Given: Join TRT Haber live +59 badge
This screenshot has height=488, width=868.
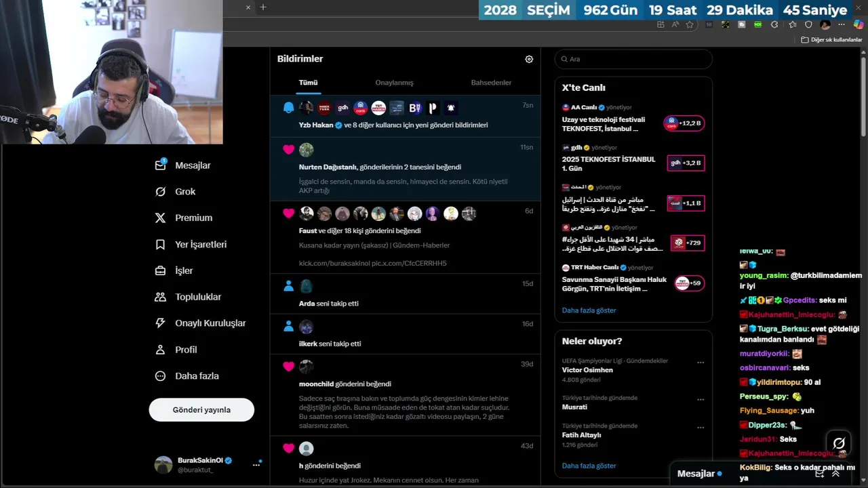Looking at the screenshot, I should pyautogui.click(x=689, y=283).
